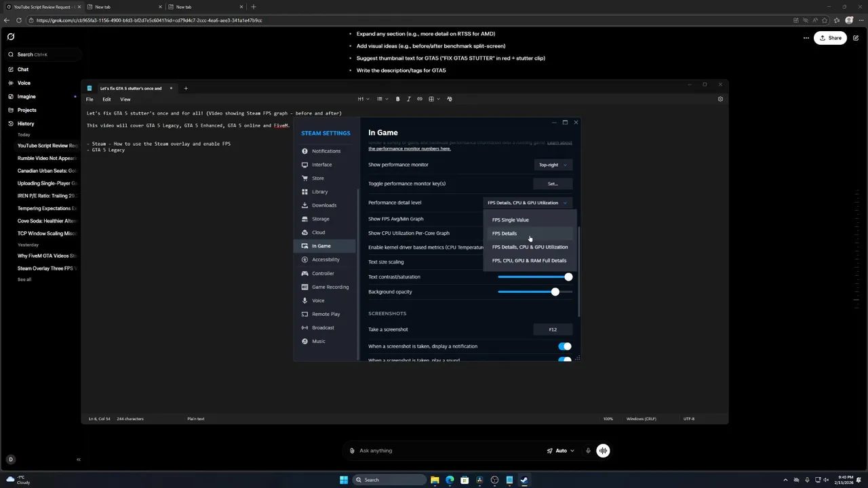Screen dimensions: 868x488
Task: Toggle bold formatting in Notepad toolbar
Action: (397, 99)
